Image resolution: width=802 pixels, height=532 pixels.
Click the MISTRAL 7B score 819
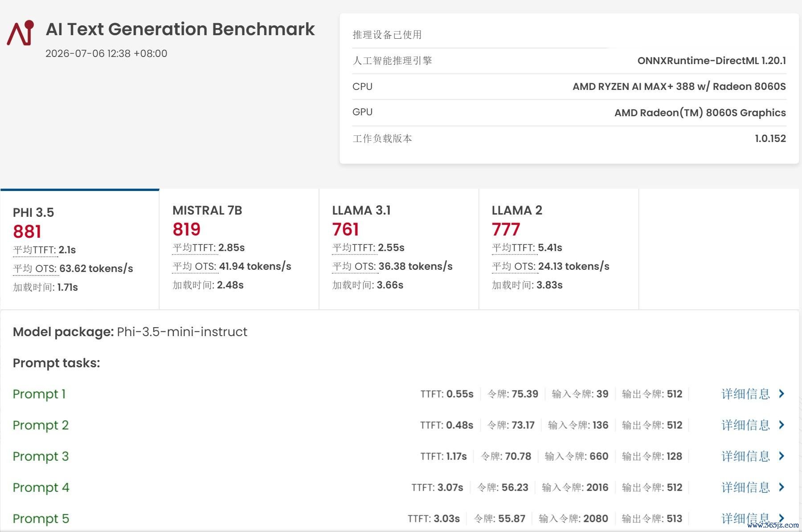187,229
